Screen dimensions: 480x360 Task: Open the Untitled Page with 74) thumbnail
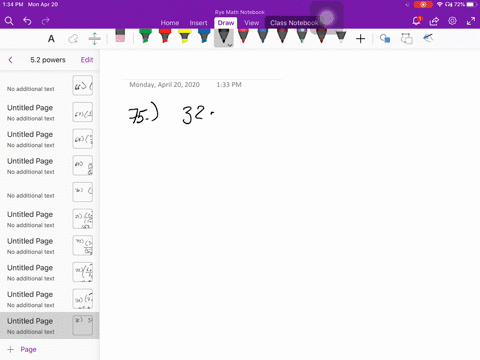click(50, 299)
